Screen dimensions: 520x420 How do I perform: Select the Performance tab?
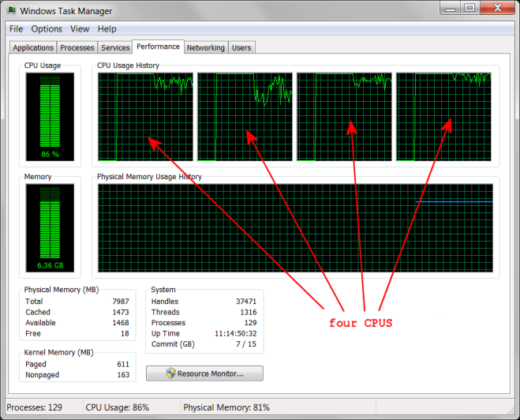(158, 47)
